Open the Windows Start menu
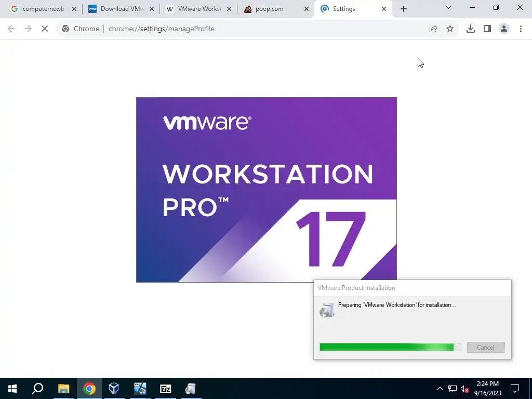The image size is (532, 399). [12, 389]
